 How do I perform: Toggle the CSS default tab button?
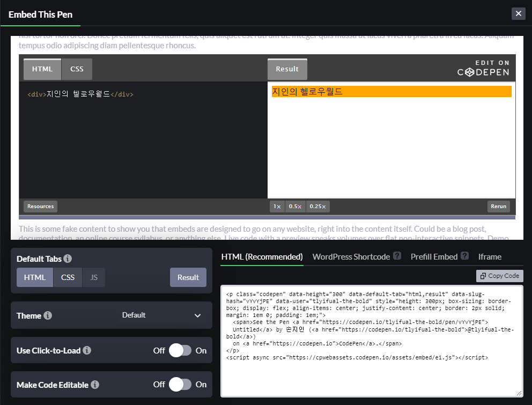68,277
